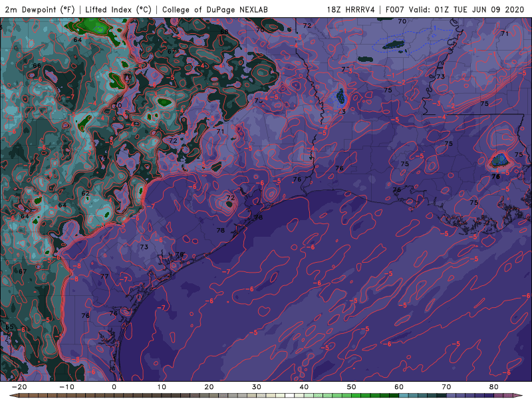The width and height of the screenshot is (532, 399).
Task: Click the "Lifted Index (°C)" title text
Action: click(118, 9)
